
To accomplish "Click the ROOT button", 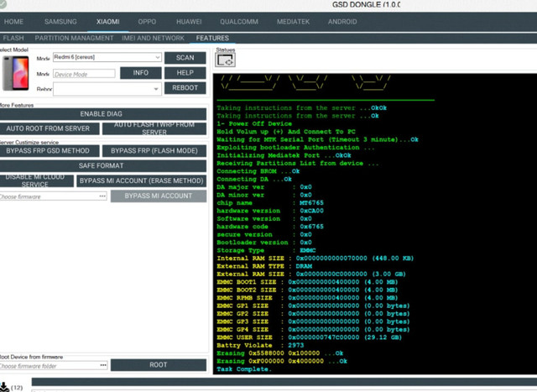I will coord(159,365).
